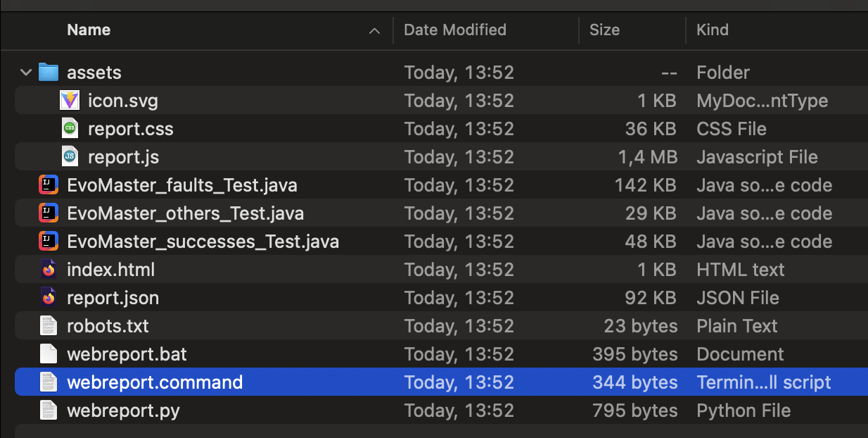Sort files by Date Modified column
This screenshot has width=868, height=438.
point(455,30)
